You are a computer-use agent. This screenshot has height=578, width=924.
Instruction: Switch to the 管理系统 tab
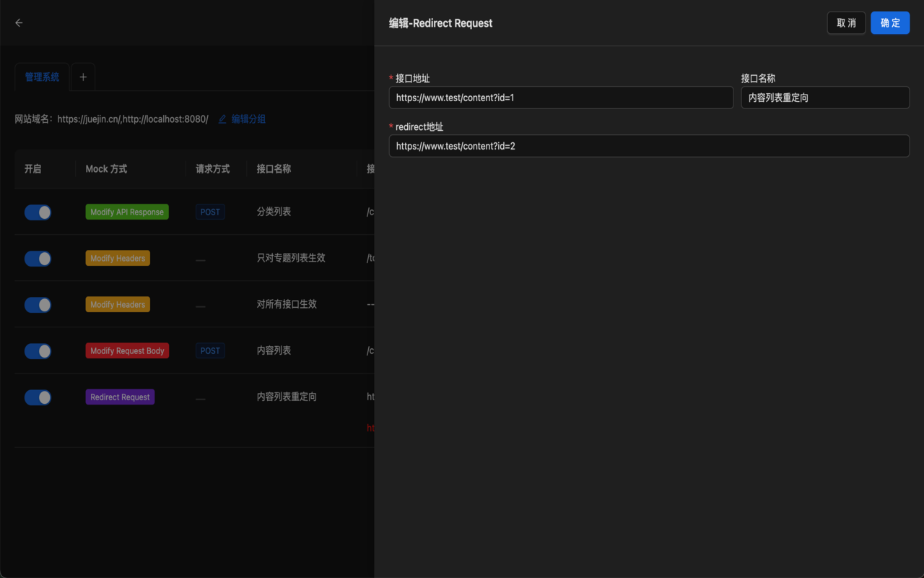click(x=41, y=76)
